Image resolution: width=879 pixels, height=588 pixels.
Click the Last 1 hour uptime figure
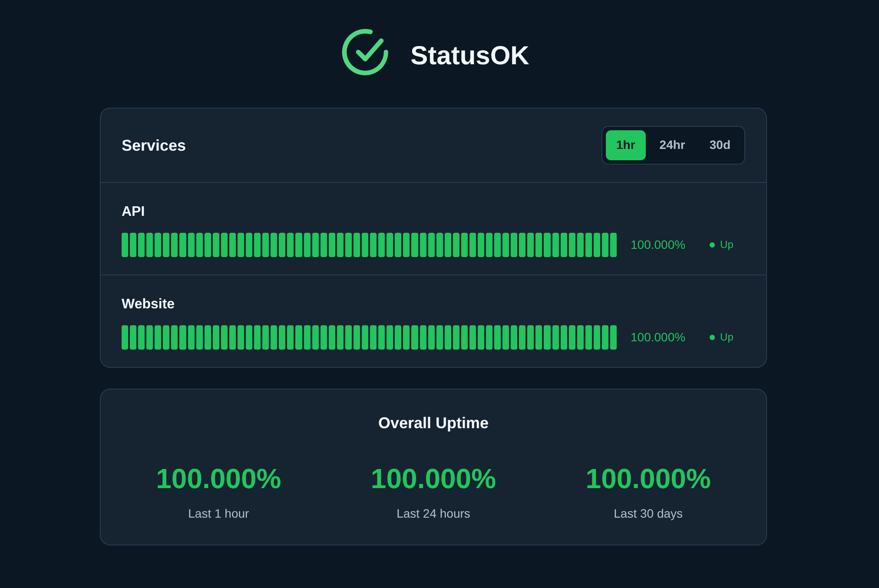coord(218,479)
